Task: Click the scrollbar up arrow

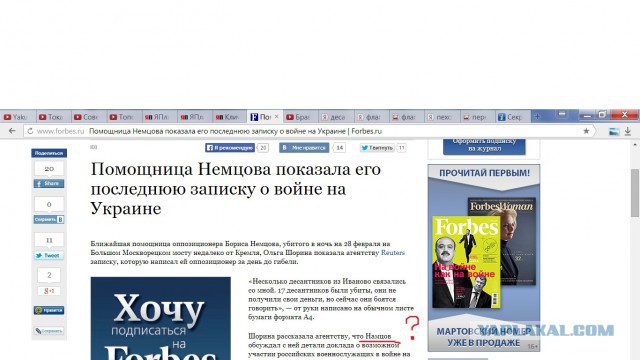Action: click(x=635, y=144)
